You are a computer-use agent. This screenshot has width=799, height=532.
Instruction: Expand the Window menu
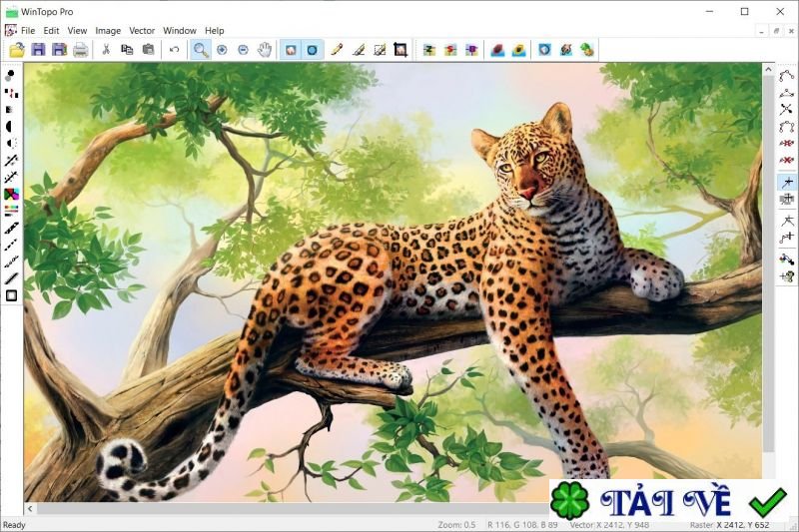180,31
